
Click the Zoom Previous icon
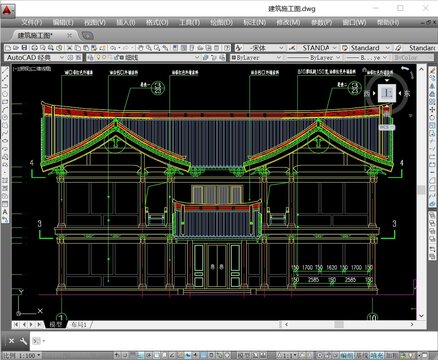pyautogui.click(x=165, y=48)
